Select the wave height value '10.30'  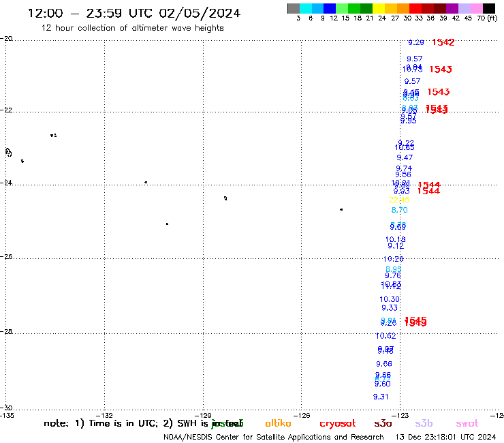click(390, 299)
